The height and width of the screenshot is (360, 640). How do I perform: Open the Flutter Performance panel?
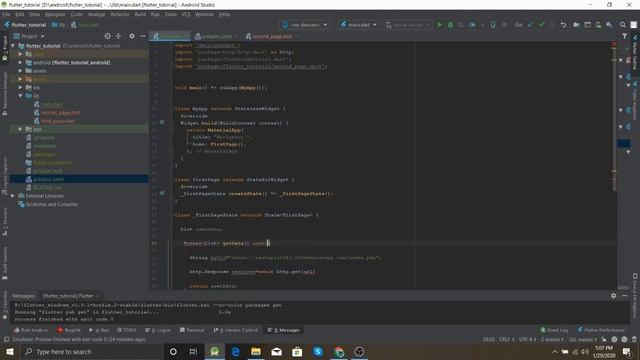(x=601, y=330)
